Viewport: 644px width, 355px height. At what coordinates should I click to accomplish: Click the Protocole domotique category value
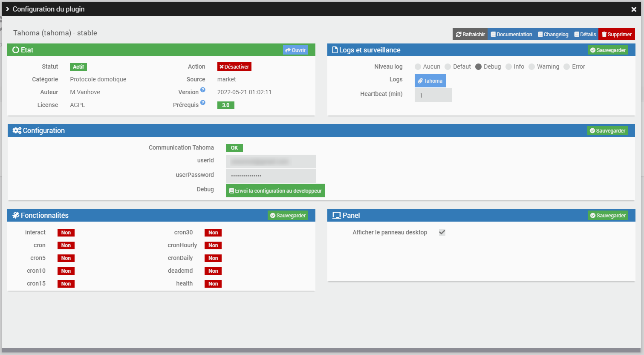pyautogui.click(x=98, y=79)
